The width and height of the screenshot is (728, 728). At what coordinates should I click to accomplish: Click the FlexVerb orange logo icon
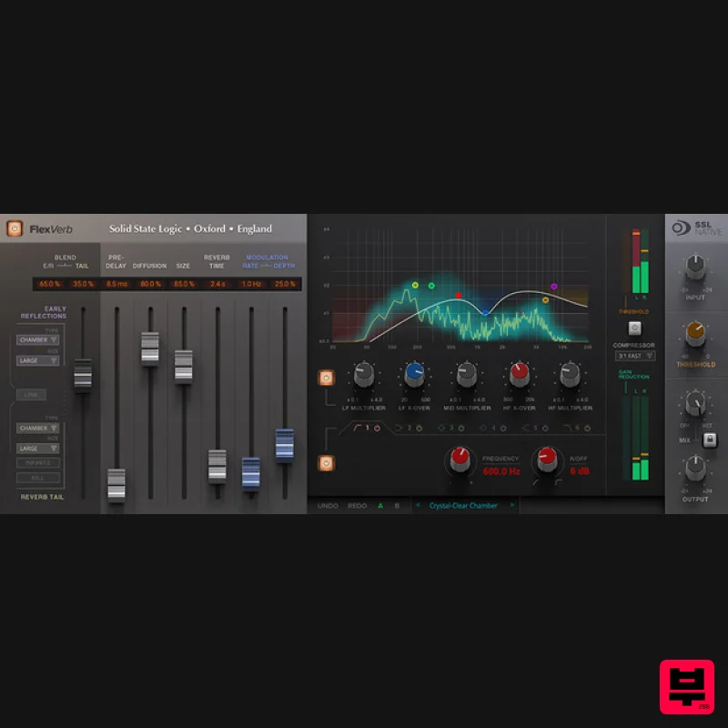(x=14, y=228)
